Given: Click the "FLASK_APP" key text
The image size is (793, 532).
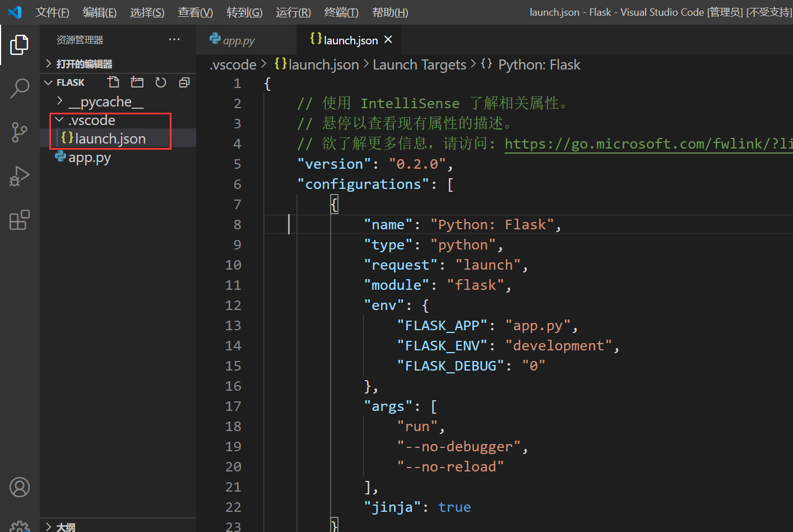Looking at the screenshot, I should (442, 325).
